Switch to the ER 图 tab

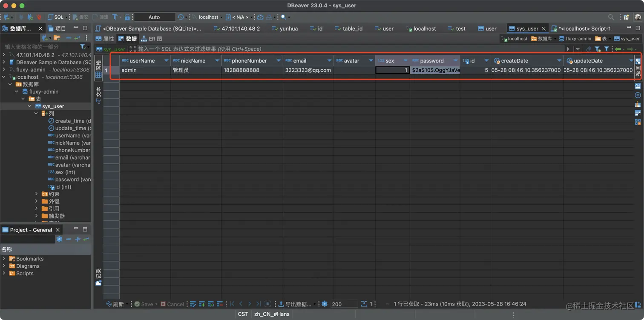(x=151, y=39)
